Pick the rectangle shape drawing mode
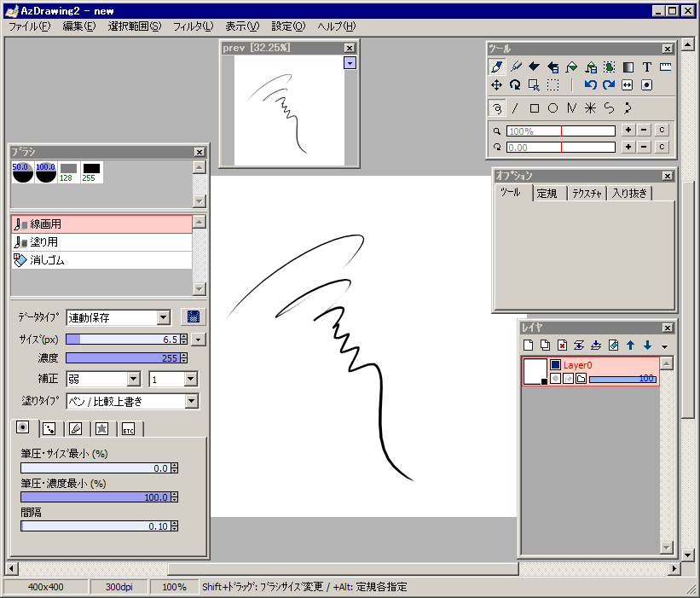Screen dimensions: 700x598 pyautogui.click(x=535, y=108)
